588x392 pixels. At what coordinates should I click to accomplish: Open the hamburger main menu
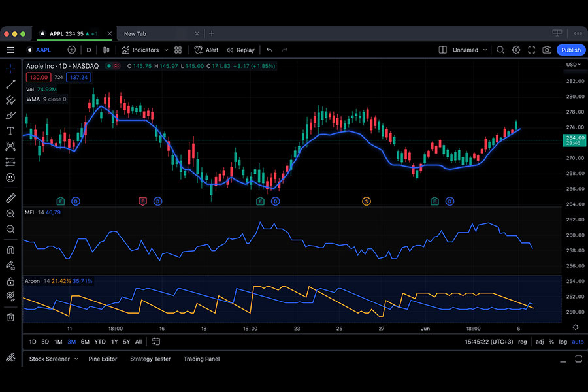(x=10, y=50)
